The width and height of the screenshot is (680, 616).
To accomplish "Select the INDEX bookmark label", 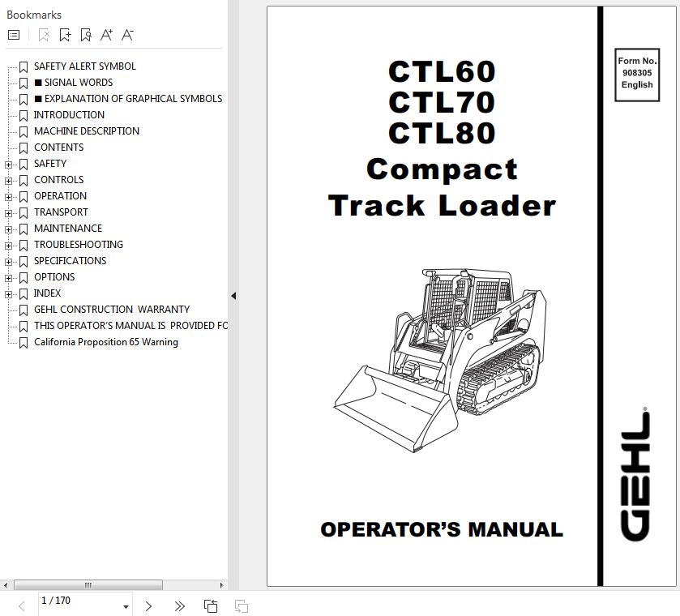I will click(x=47, y=293).
